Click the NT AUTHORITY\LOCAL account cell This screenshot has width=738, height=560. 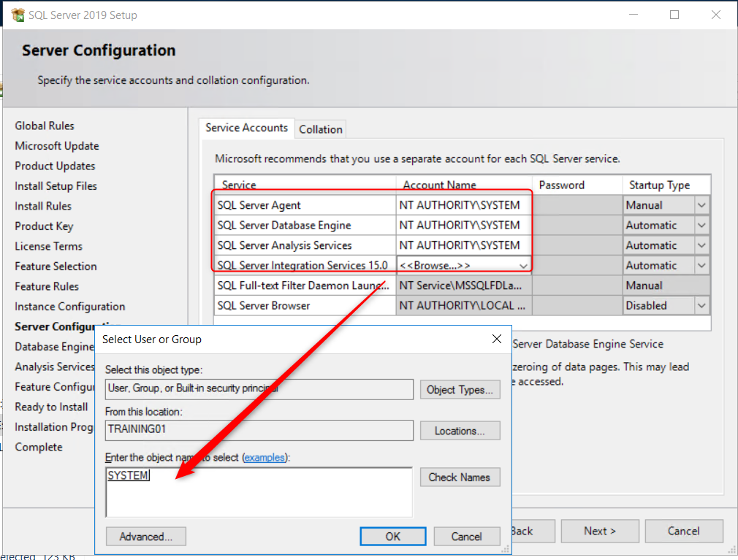tap(464, 306)
